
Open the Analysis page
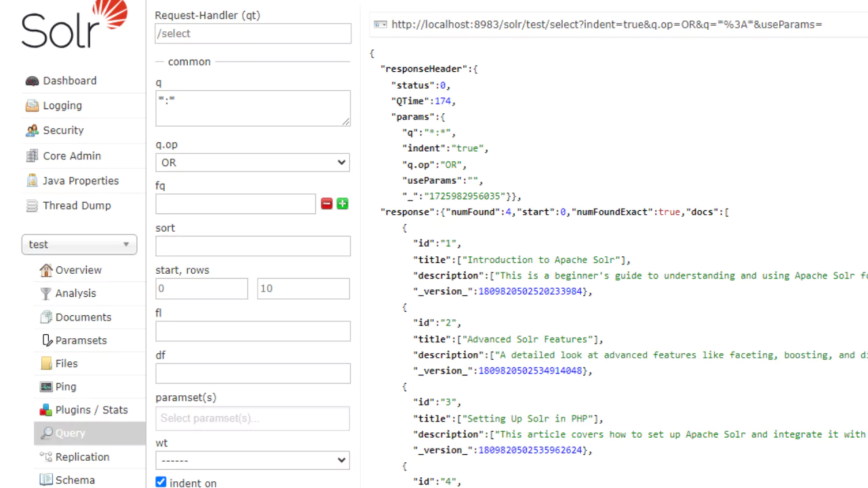tap(75, 293)
